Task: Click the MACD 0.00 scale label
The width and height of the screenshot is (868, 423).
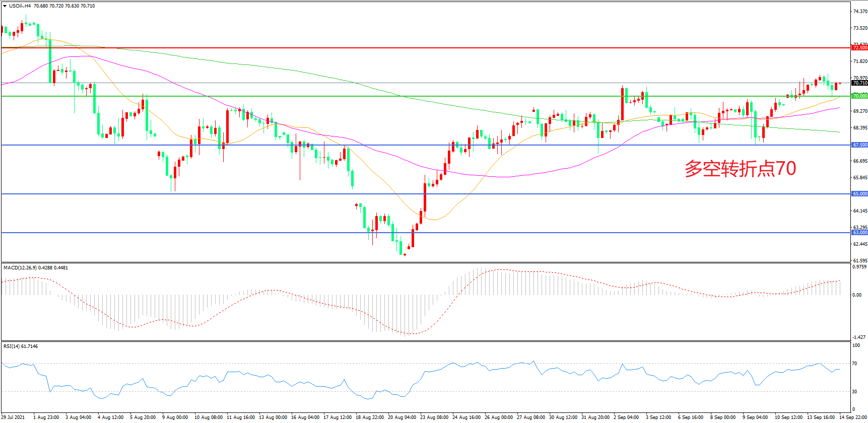Action: 856,295
